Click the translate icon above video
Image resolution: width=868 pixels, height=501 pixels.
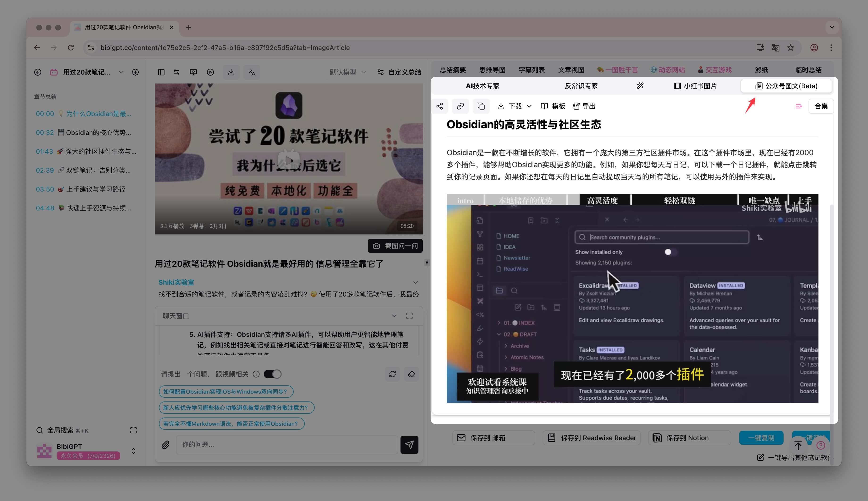(252, 72)
